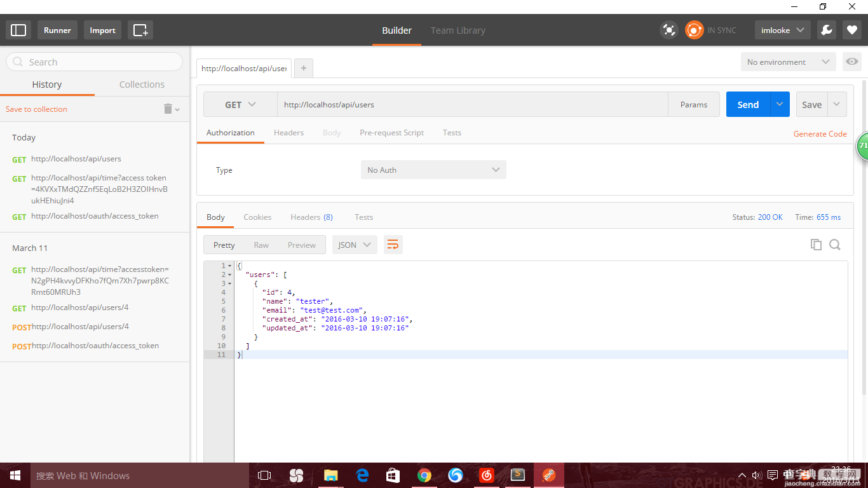Select the Authorization tab
Image resolution: width=868 pixels, height=488 pixels.
click(230, 132)
